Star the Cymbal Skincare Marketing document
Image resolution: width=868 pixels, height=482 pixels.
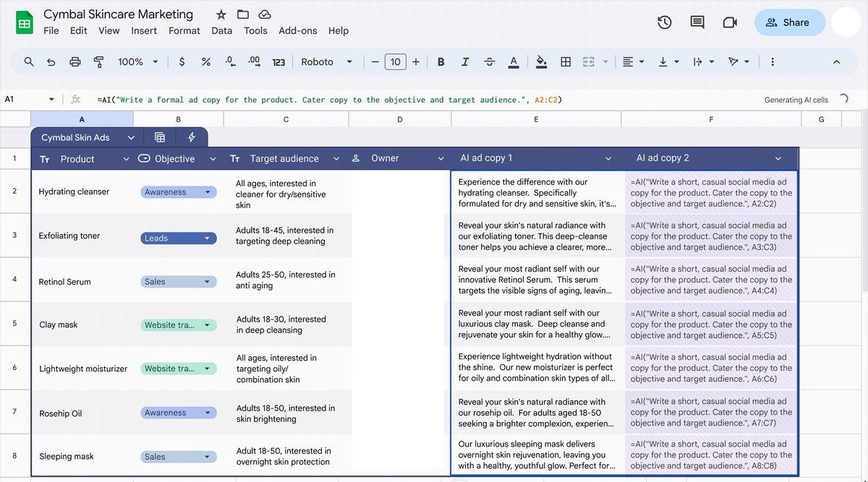pyautogui.click(x=221, y=14)
